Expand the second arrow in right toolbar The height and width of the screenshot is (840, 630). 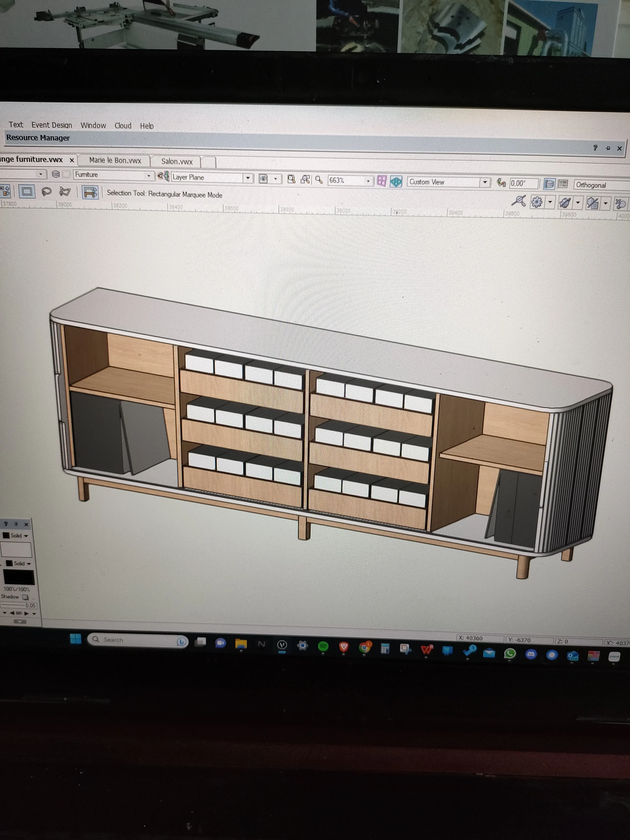tap(578, 203)
